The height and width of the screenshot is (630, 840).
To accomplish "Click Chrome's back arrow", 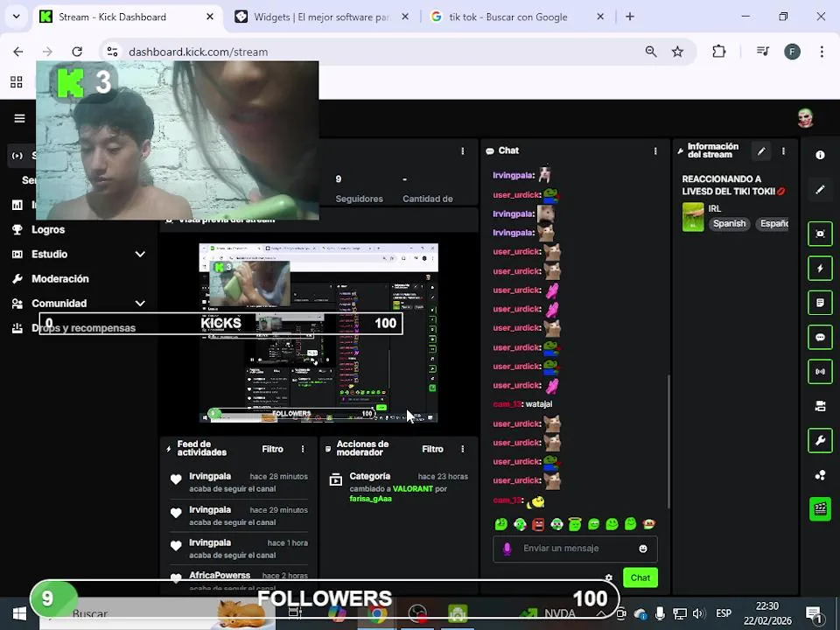I will pos(18,52).
